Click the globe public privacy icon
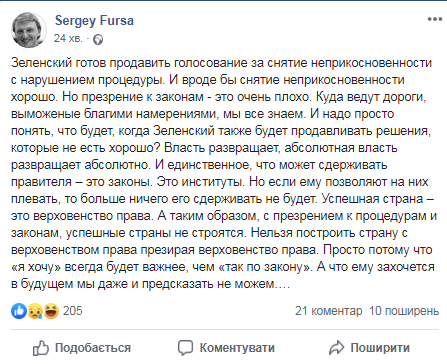Viewport: 447px width, 364px height. click(x=98, y=40)
